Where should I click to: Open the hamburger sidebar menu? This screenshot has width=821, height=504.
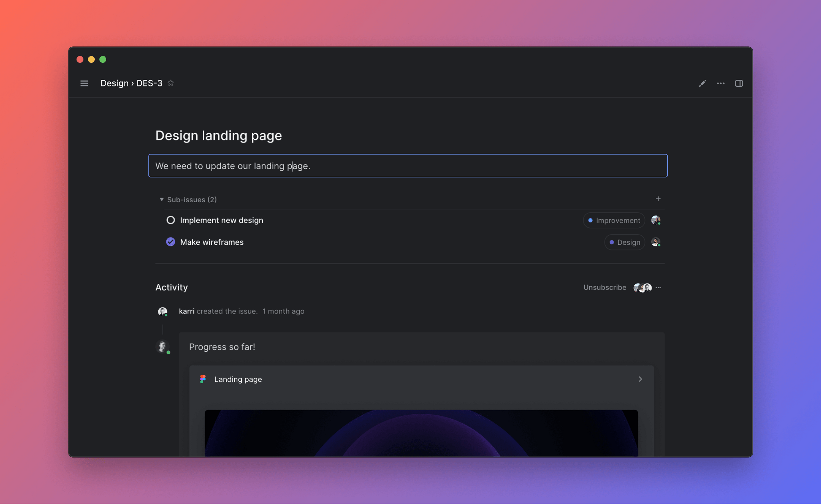(x=84, y=83)
